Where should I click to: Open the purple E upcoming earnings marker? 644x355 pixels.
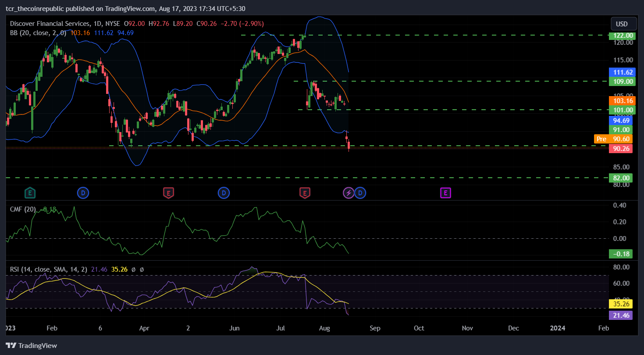pos(446,192)
